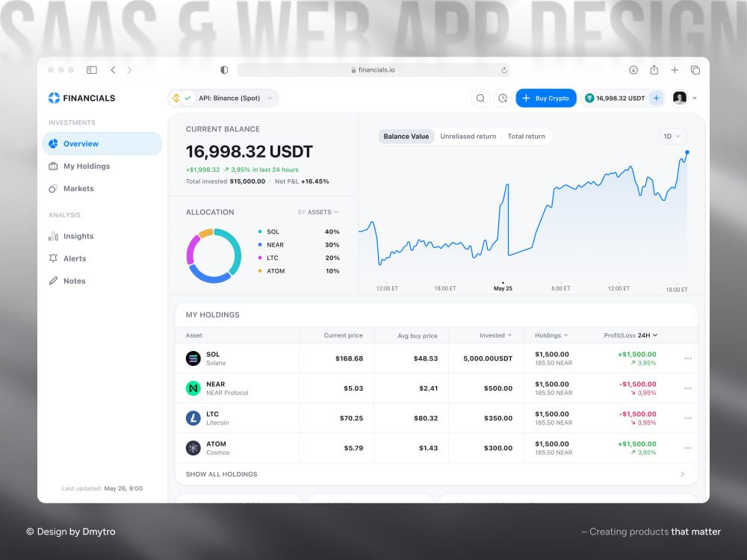Click the Litecoin coin icon
This screenshot has height=560, width=747.
coord(193,418)
